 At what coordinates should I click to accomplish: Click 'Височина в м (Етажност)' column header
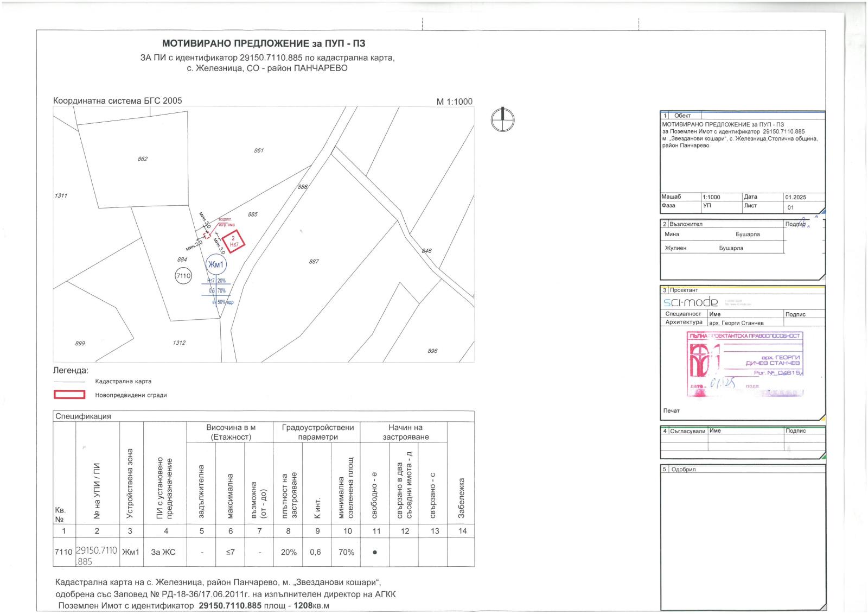tap(231, 432)
